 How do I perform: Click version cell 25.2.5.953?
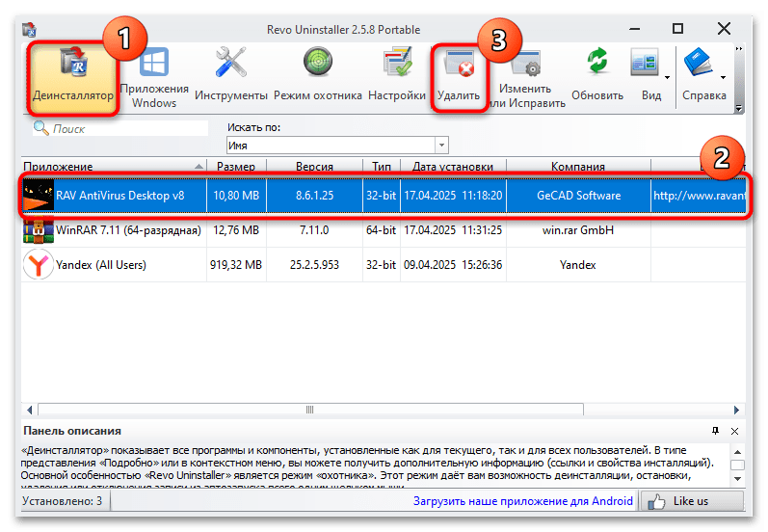(314, 264)
